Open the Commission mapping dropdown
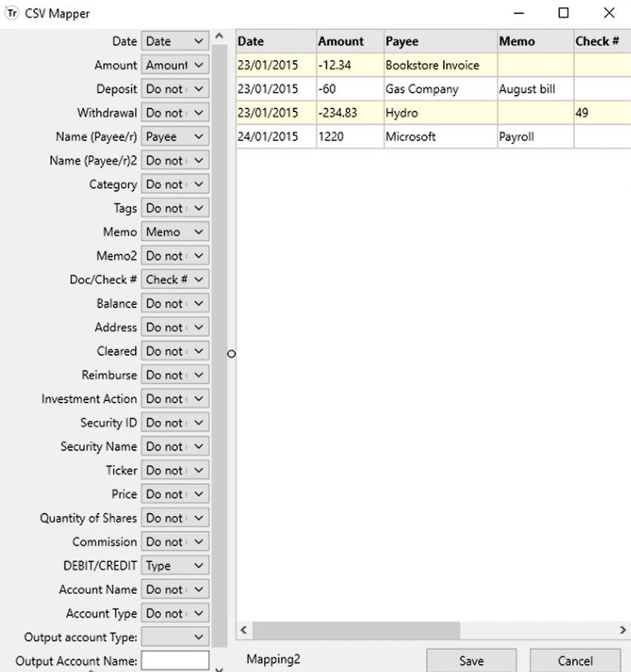631x672 pixels. [174, 542]
